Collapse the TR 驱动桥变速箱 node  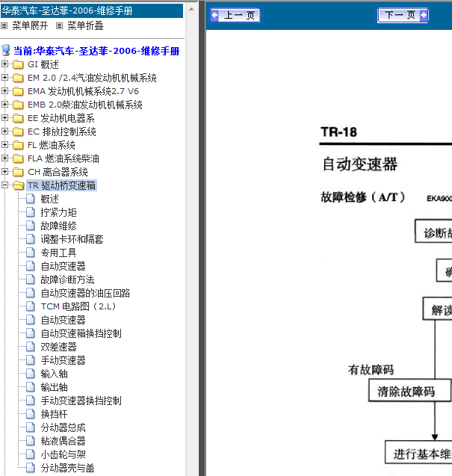click(4, 185)
